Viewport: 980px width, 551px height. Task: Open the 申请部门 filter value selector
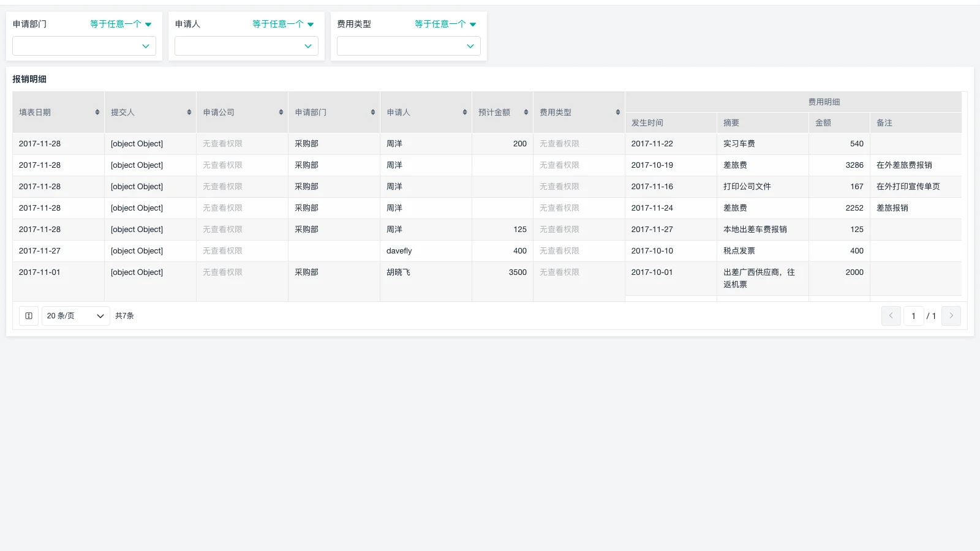84,45
